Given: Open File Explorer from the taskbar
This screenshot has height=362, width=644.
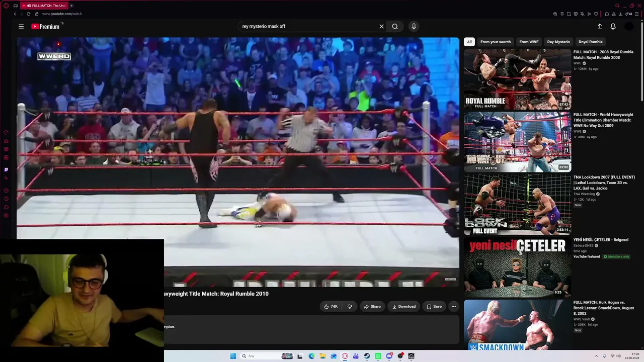Looking at the screenshot, I should tap(323, 356).
